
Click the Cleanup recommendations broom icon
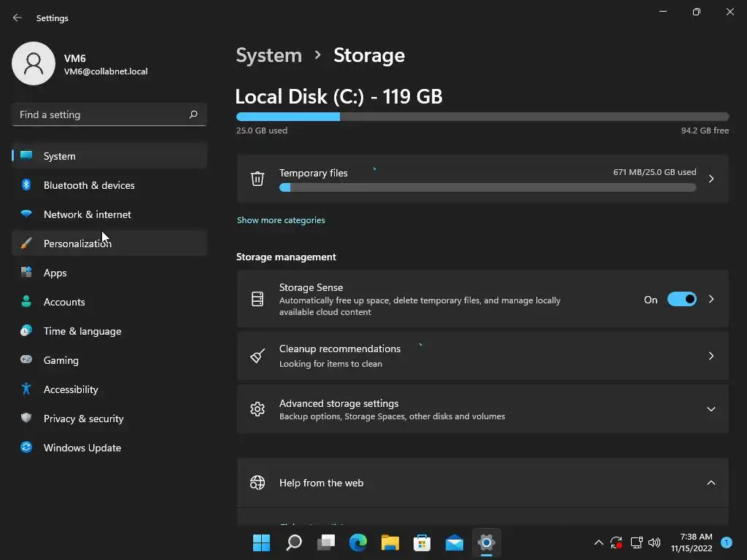coord(258,356)
